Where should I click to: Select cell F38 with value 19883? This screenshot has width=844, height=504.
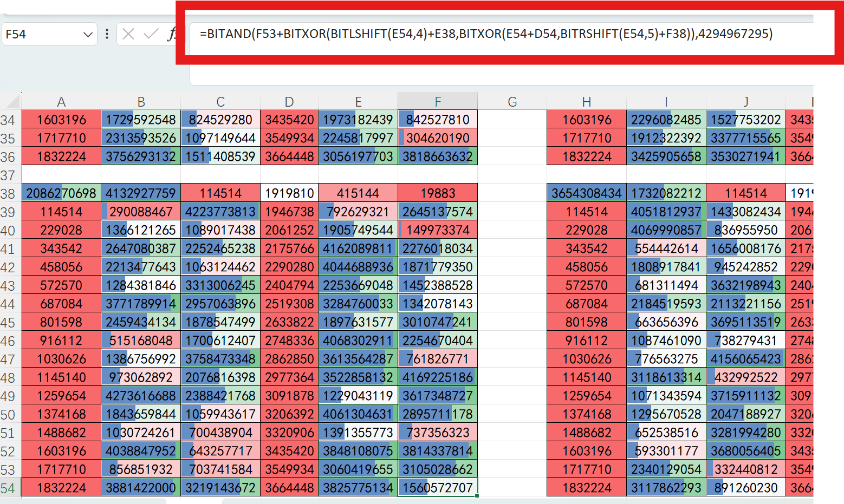pos(437,193)
